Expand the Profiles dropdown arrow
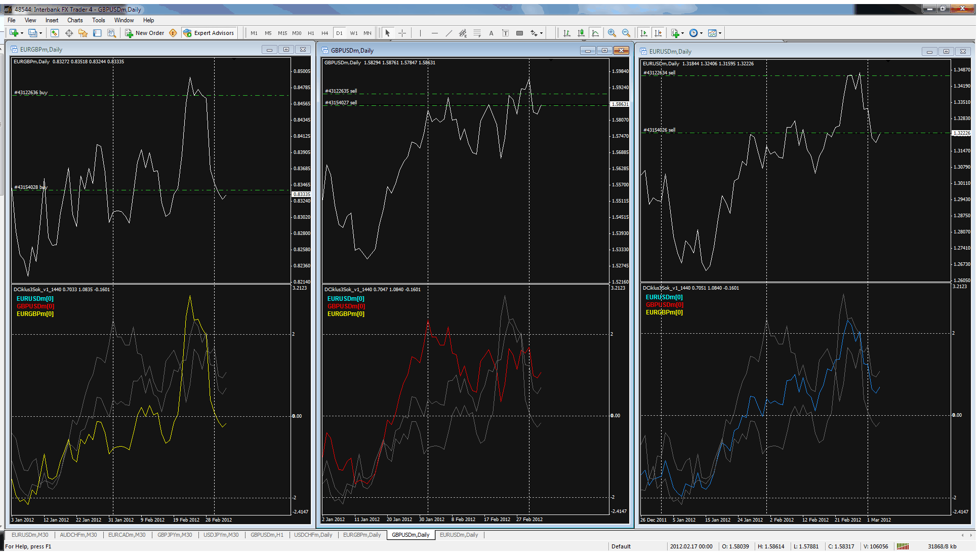This screenshot has height=555, width=980. tap(40, 33)
